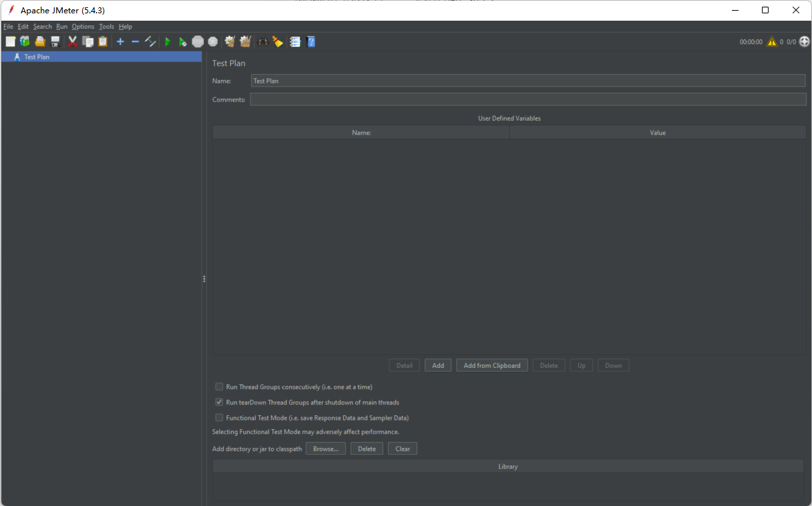812x506 pixels.
Task: Clear results with the single broom-gear icon
Action: [230, 41]
